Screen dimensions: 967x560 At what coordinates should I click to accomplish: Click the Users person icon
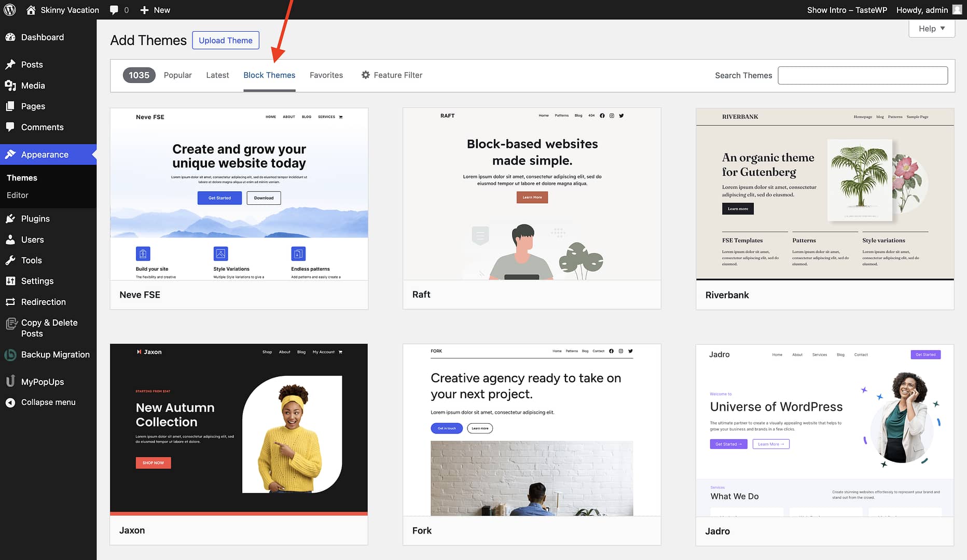click(x=10, y=240)
